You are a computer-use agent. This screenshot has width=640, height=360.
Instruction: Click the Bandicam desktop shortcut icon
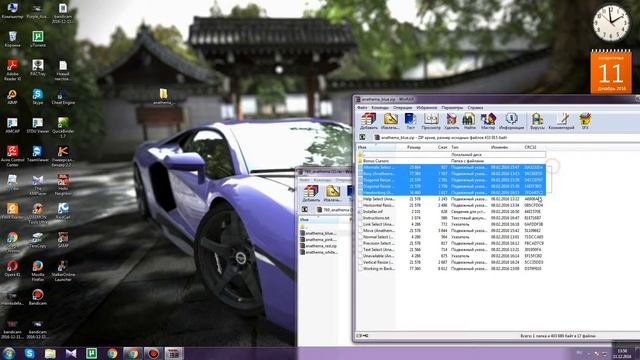38,297
